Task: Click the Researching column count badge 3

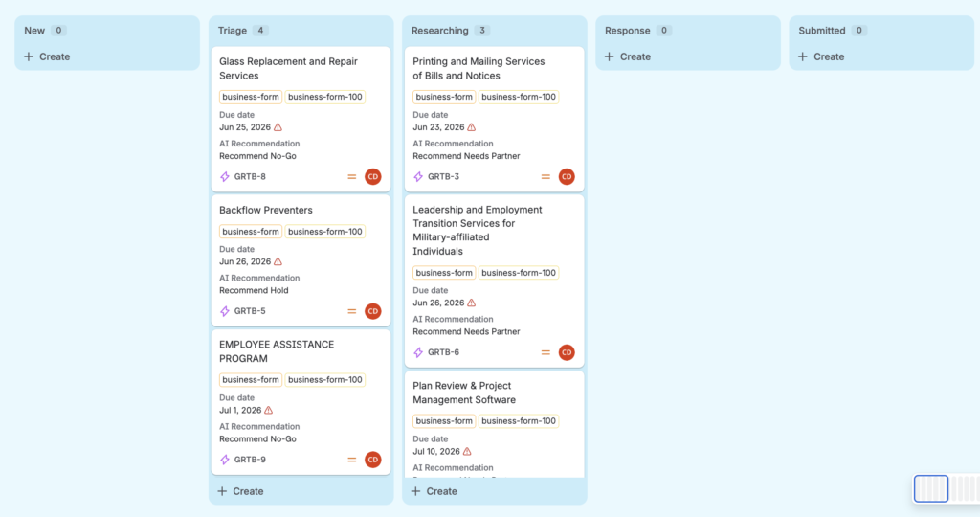Action: point(482,30)
